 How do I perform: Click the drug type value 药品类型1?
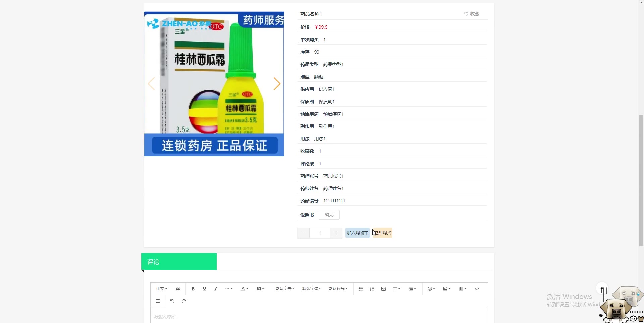coord(333,64)
